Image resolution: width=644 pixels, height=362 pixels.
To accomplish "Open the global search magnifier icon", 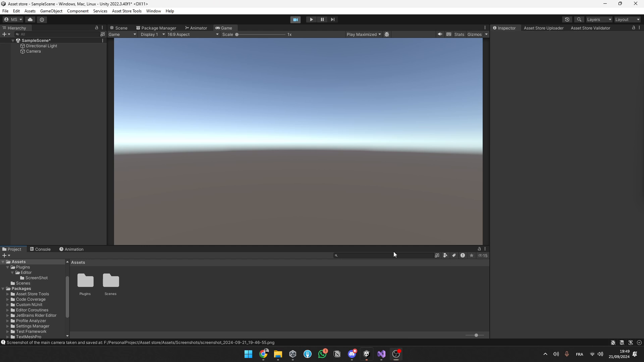I will [579, 19].
